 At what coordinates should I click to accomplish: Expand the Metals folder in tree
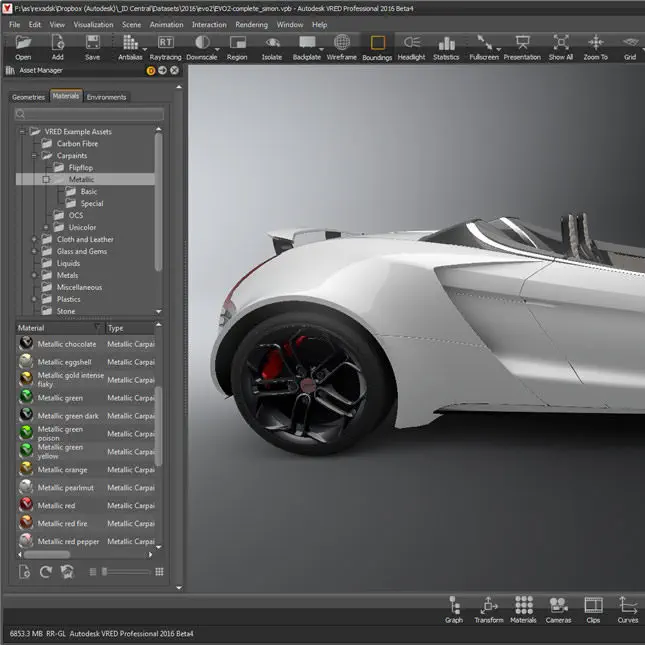coord(34,275)
